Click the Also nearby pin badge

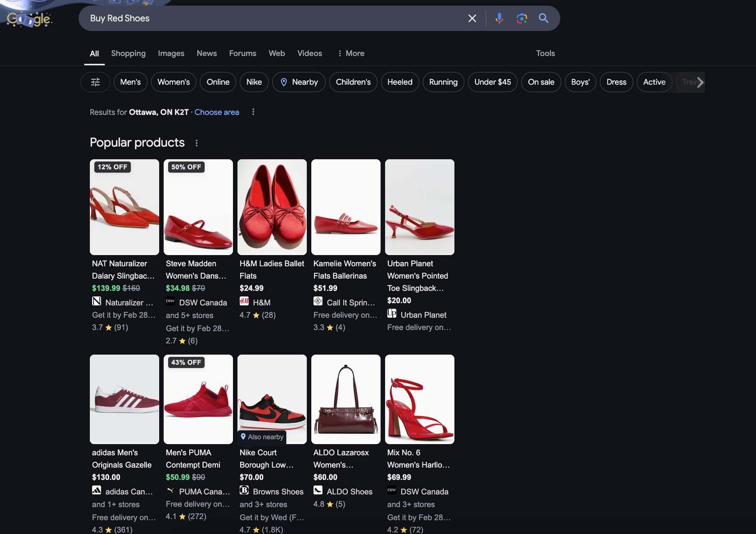click(x=262, y=437)
